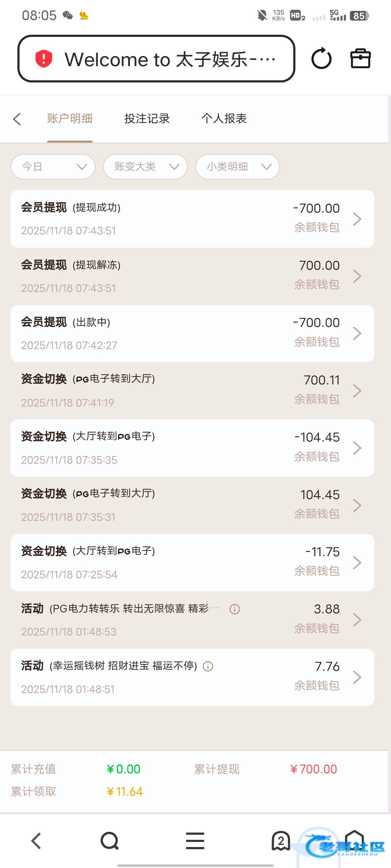Tap the red security shield icon
391x868 pixels.
[x=44, y=59]
